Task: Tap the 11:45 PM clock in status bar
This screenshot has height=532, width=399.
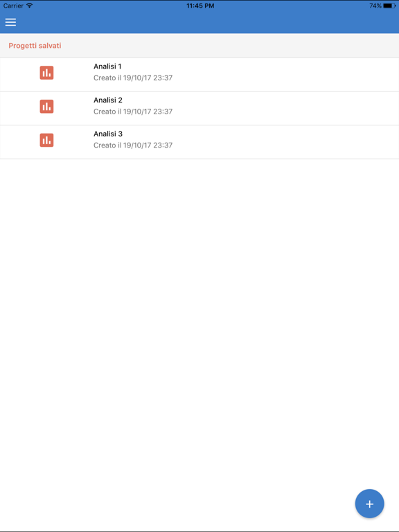Action: [x=200, y=6]
